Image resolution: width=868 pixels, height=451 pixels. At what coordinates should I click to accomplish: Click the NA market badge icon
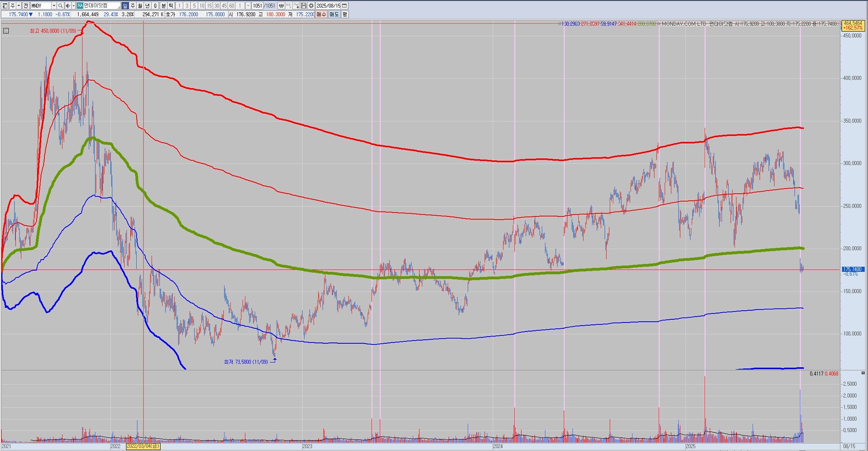(80, 5)
